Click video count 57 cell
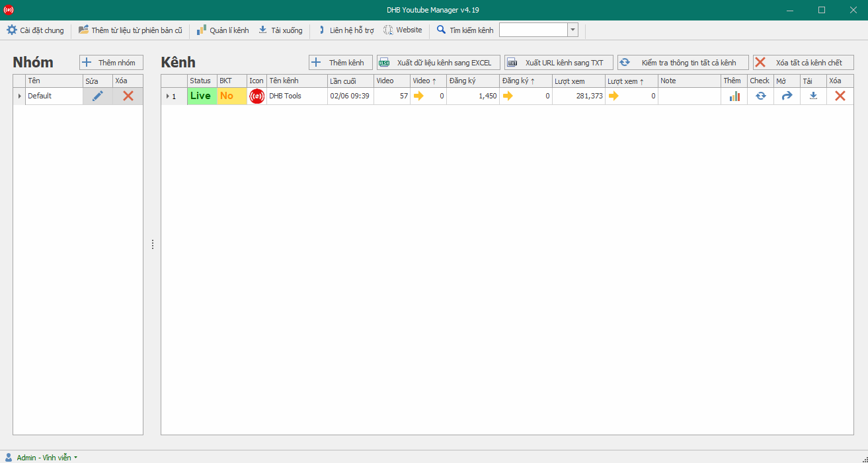Viewport: 868px width, 463px height. [392, 96]
